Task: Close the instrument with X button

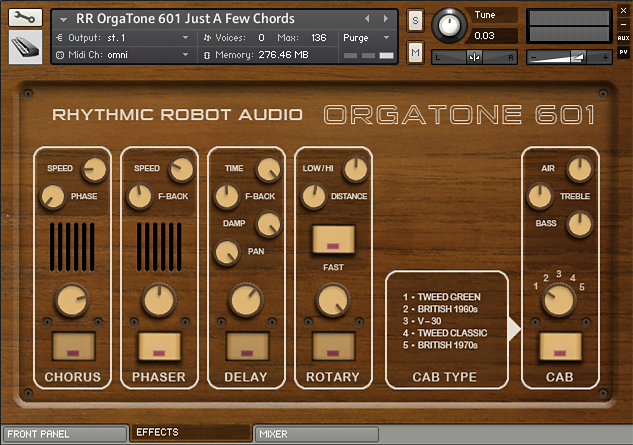Action: click(623, 11)
